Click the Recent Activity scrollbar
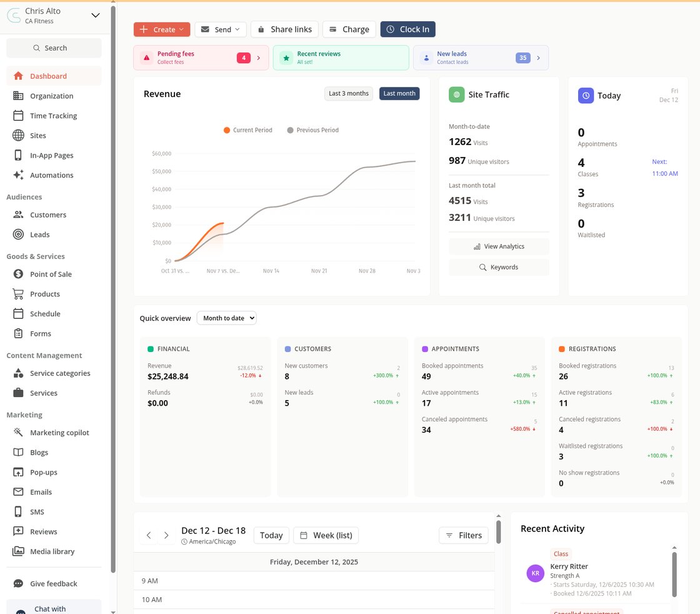The width and height of the screenshot is (700, 614). pyautogui.click(x=674, y=575)
